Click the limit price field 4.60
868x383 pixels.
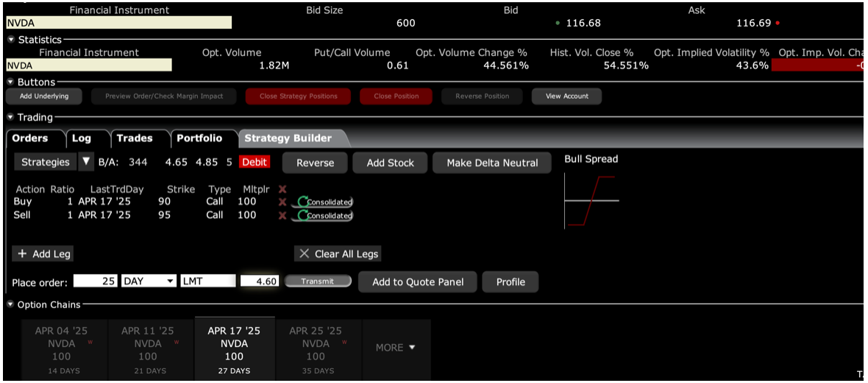pyautogui.click(x=260, y=281)
